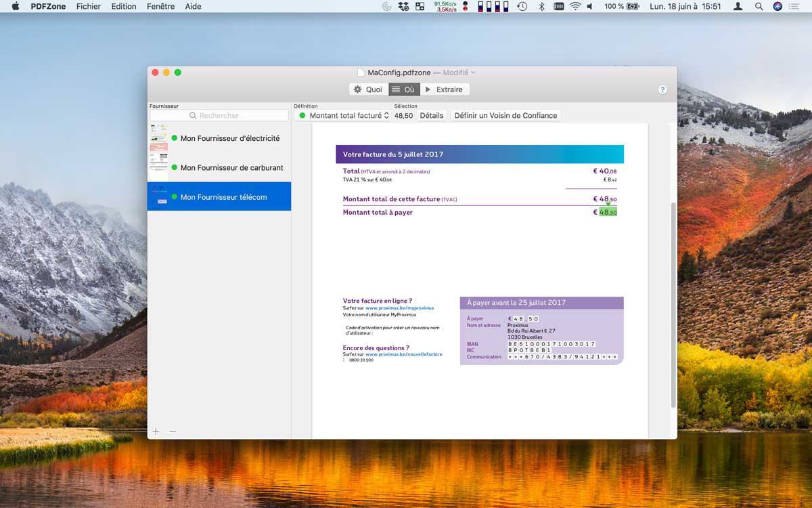
Task: Switch to the Quoi segment
Action: pos(369,89)
